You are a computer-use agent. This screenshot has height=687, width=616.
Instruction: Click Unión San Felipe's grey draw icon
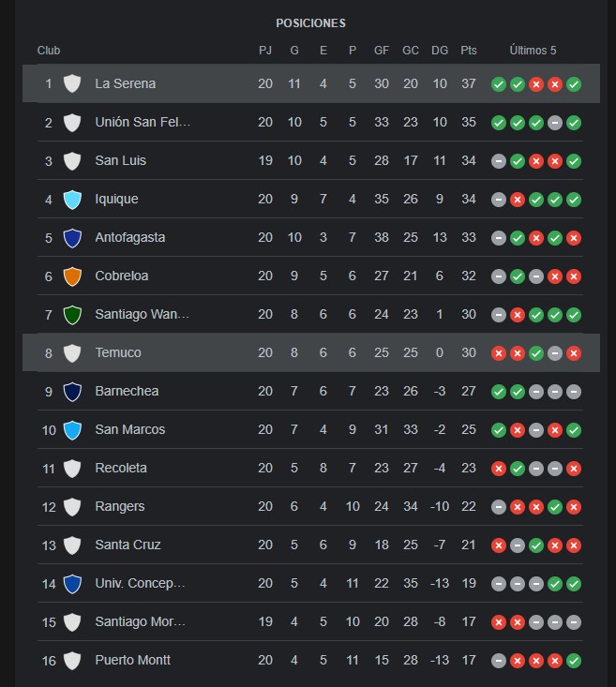click(555, 123)
